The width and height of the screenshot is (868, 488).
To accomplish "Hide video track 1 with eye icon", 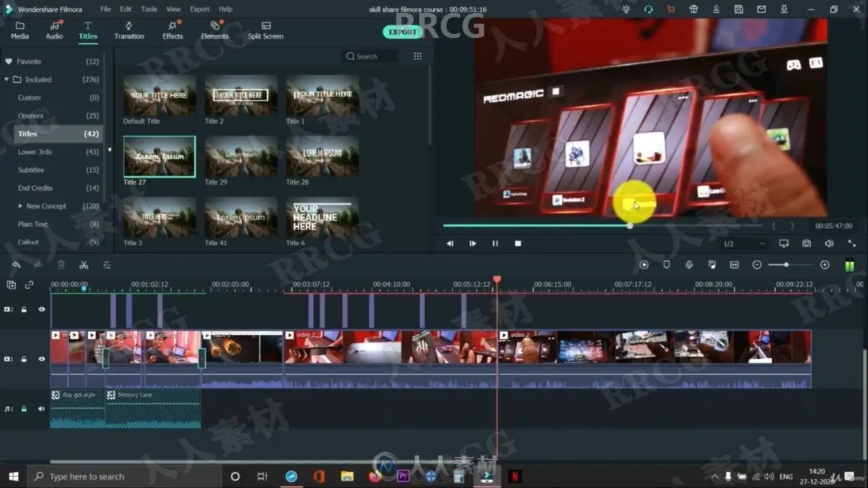I will 41,359.
